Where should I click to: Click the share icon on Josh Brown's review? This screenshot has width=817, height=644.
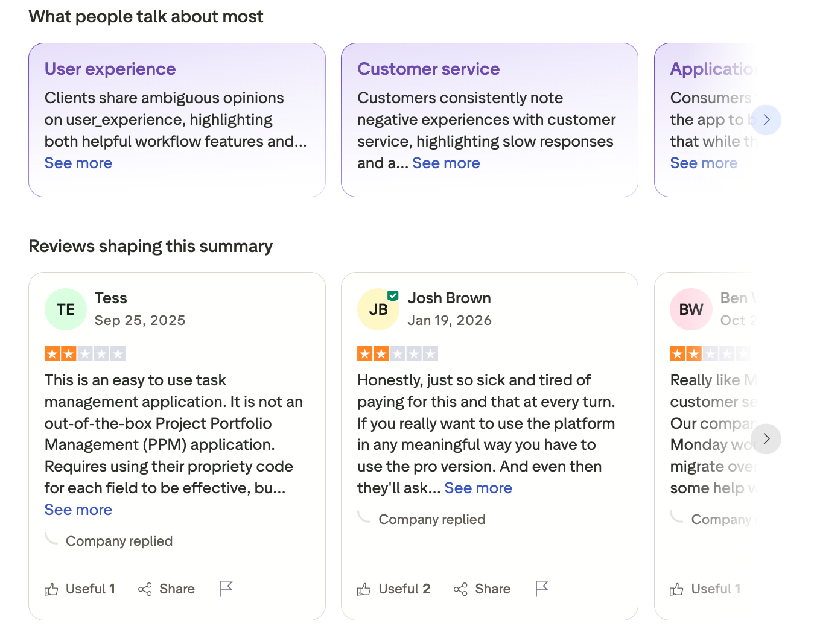click(460, 589)
